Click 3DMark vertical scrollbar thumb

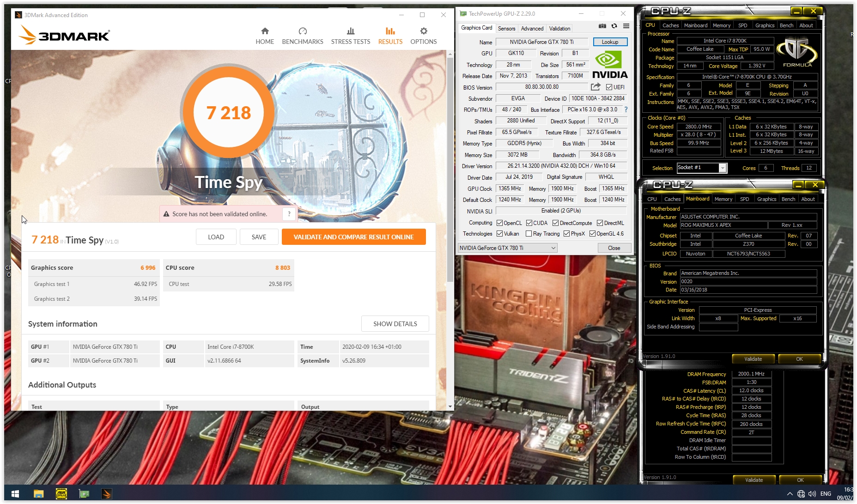pos(450,170)
